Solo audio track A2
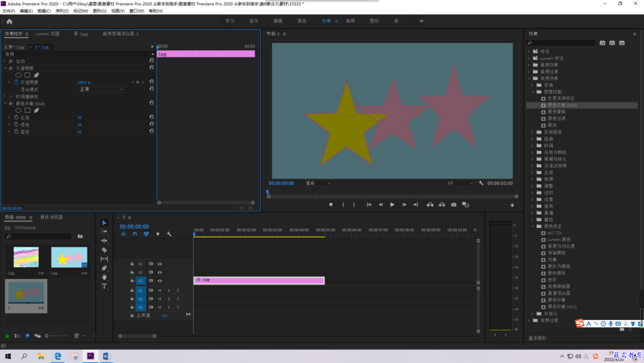This screenshot has width=644, height=363. [x=169, y=299]
